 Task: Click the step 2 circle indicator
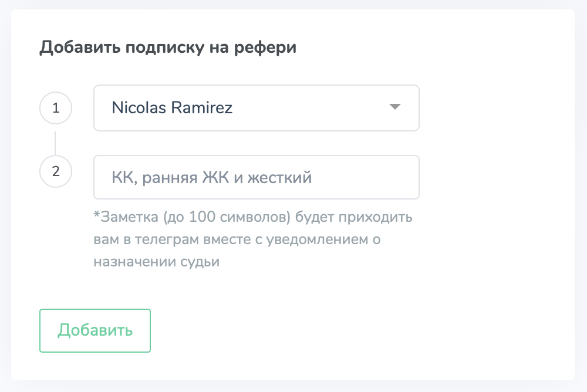[56, 171]
